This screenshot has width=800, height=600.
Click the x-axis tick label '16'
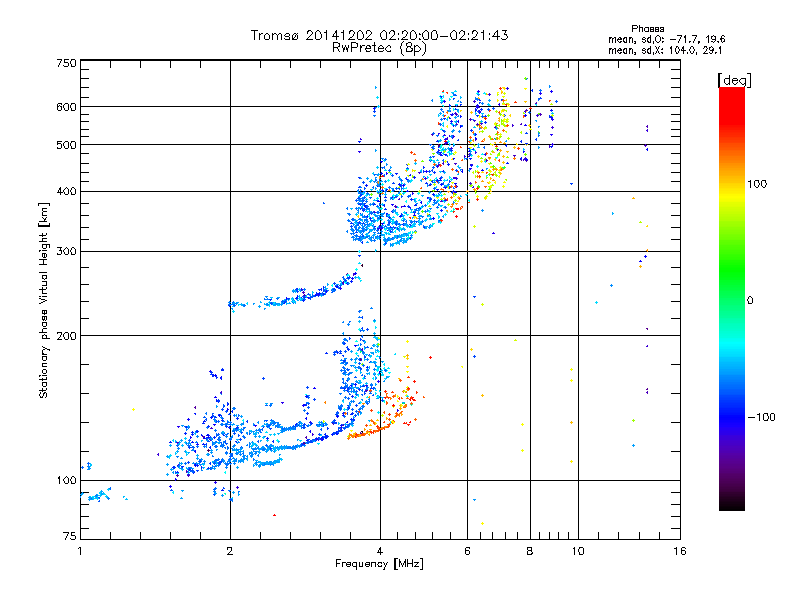(x=680, y=551)
